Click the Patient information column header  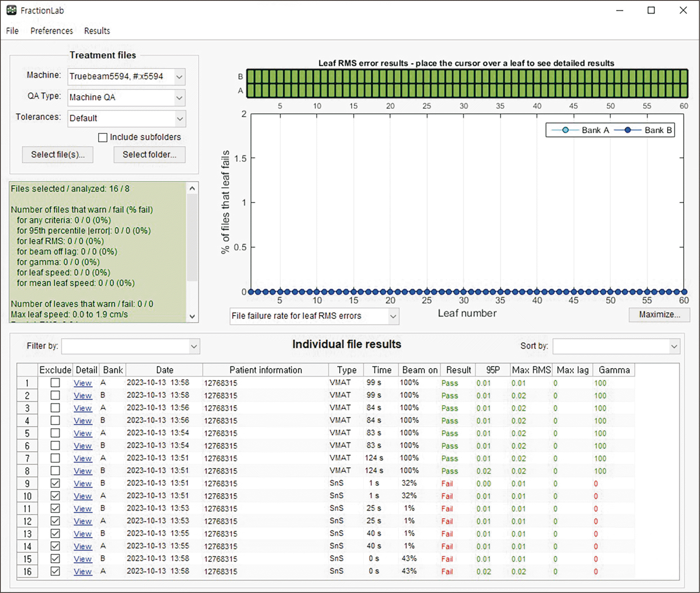tap(265, 370)
